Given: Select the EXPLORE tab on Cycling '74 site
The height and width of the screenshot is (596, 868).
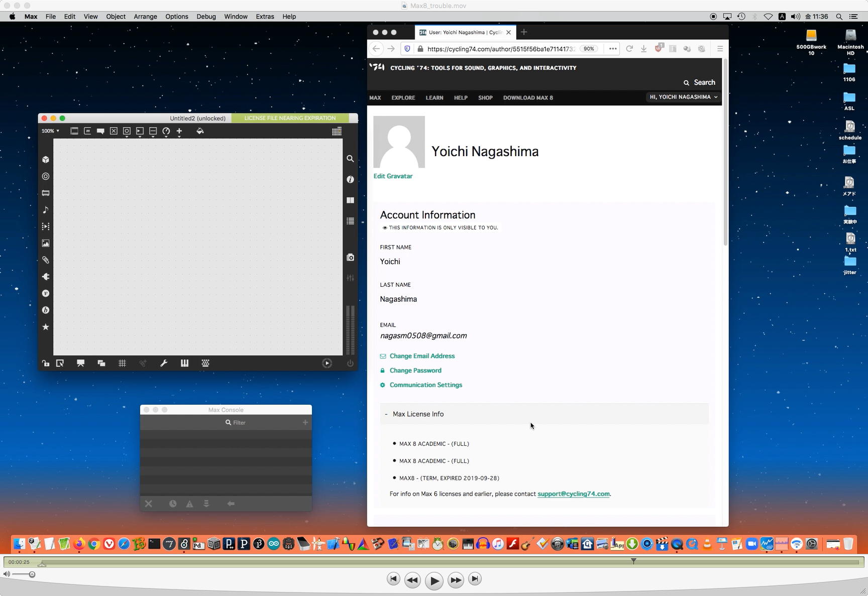Looking at the screenshot, I should point(403,98).
